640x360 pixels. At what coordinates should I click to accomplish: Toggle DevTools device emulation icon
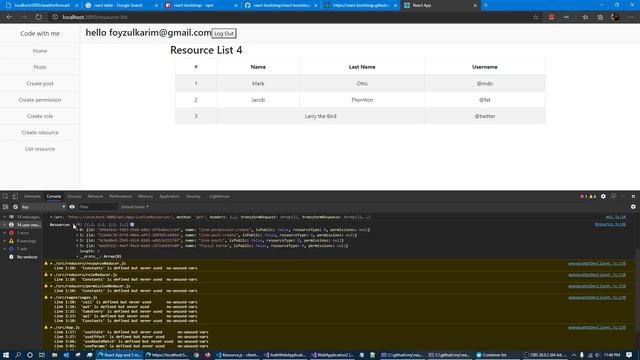(x=15, y=196)
